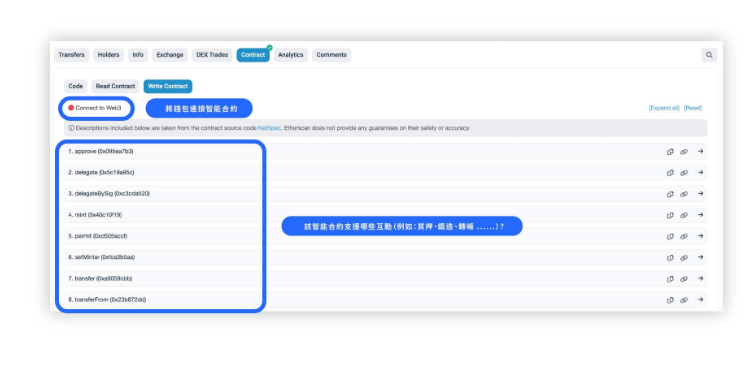Copy the mint method name icon

(670, 215)
